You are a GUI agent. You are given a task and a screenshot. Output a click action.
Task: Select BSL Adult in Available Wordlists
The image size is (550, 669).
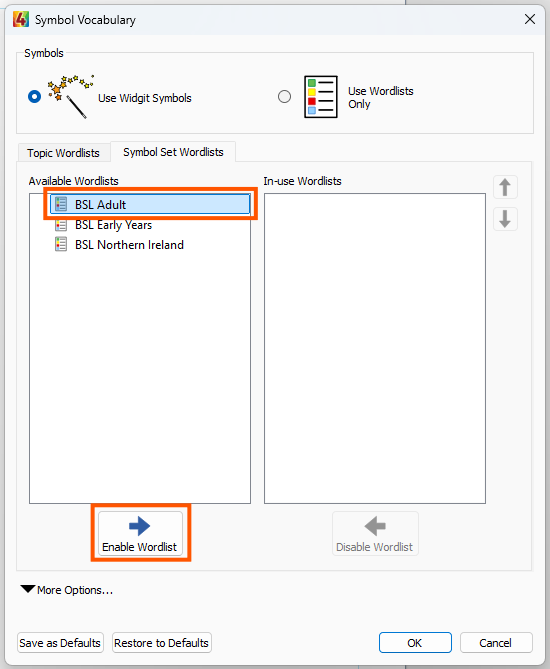pos(150,204)
